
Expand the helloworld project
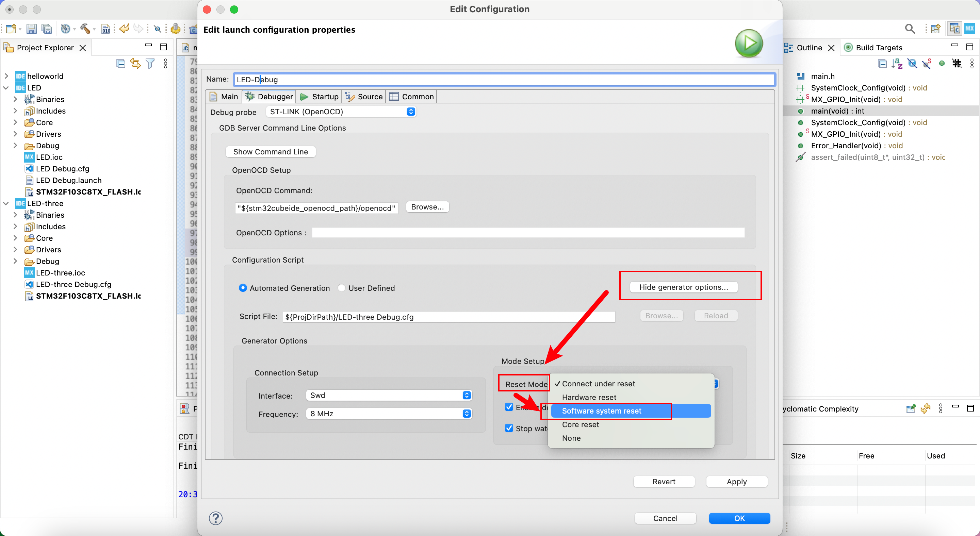6,76
